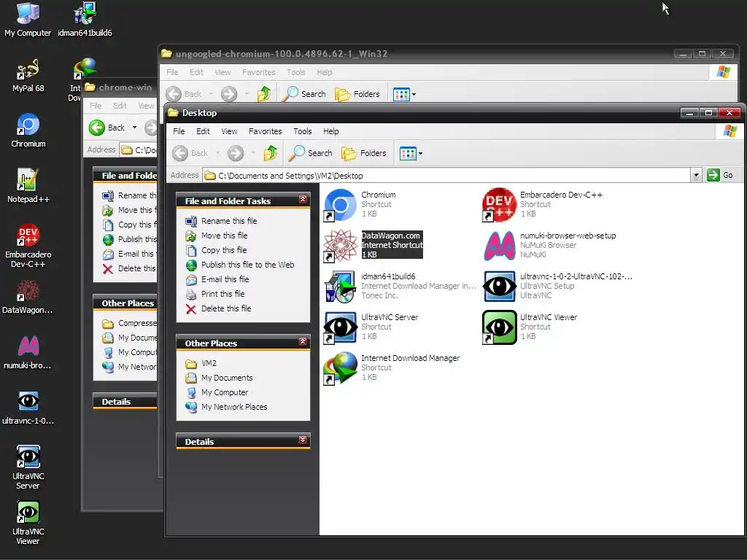Click idman641build6 icon on the desktop

tap(85, 20)
